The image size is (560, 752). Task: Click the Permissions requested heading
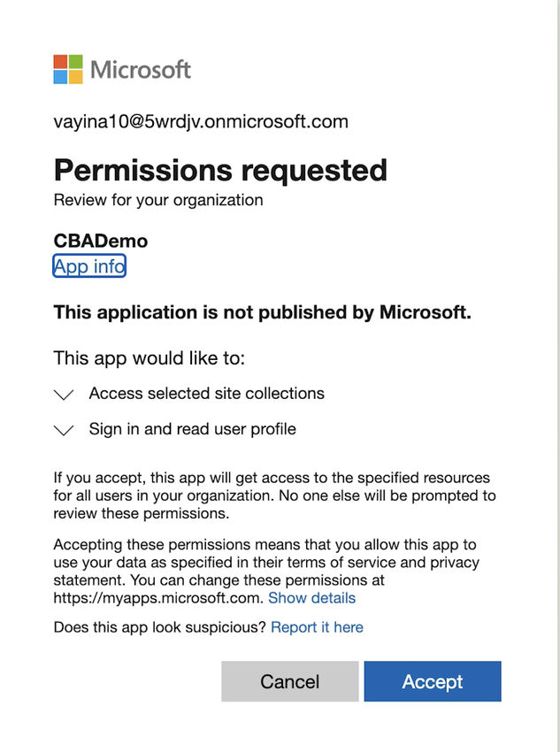coord(219,170)
